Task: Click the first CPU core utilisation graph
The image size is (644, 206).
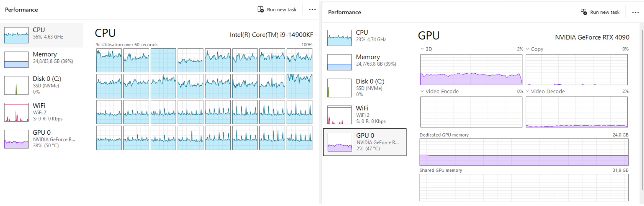Action: pyautogui.click(x=109, y=60)
